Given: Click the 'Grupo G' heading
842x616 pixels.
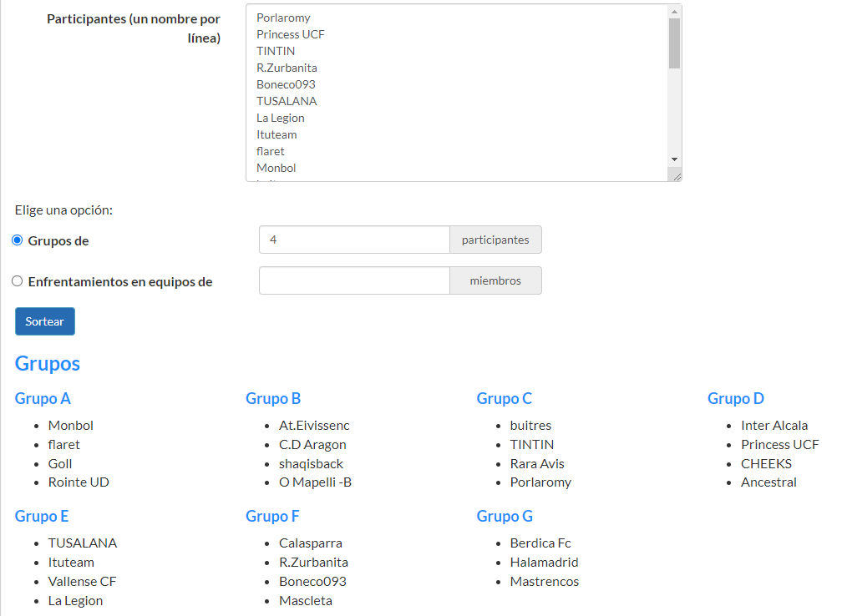Looking at the screenshot, I should tap(505, 517).
